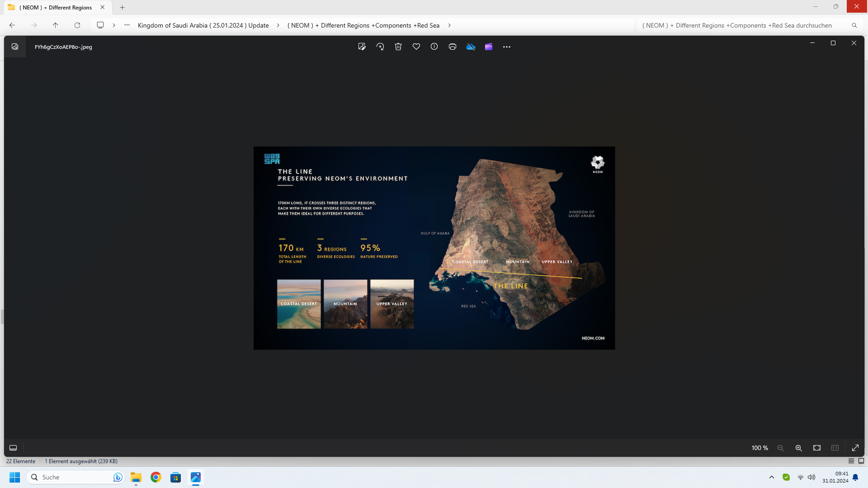Expand the chevron after the 'Red Sea' breadcrumb
The width and height of the screenshot is (868, 488).
point(449,25)
